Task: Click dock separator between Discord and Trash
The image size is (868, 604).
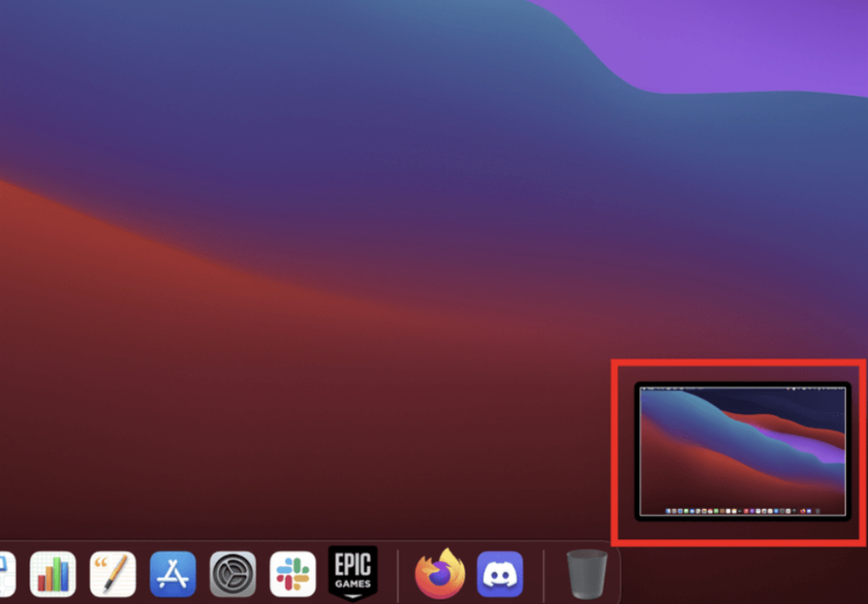Action: 543,575
